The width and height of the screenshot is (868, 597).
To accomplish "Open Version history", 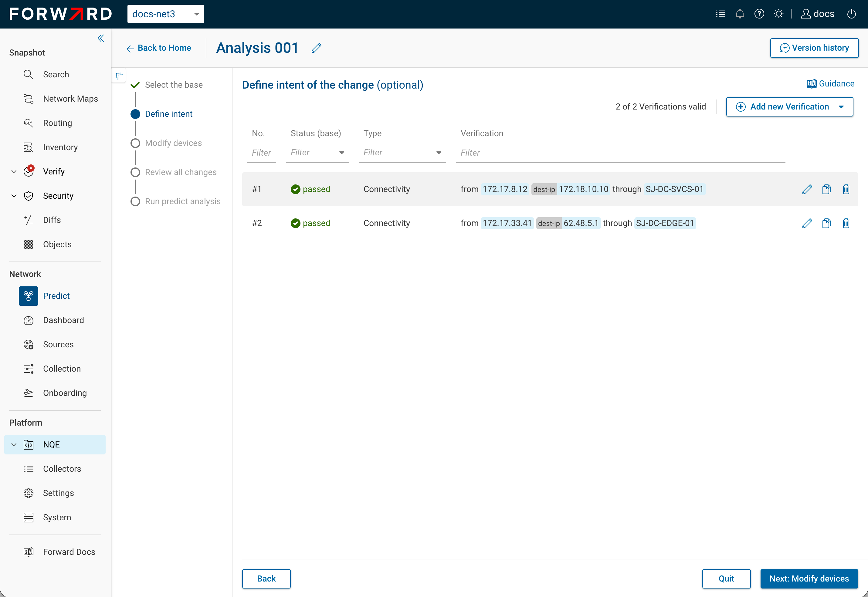I will (x=814, y=48).
